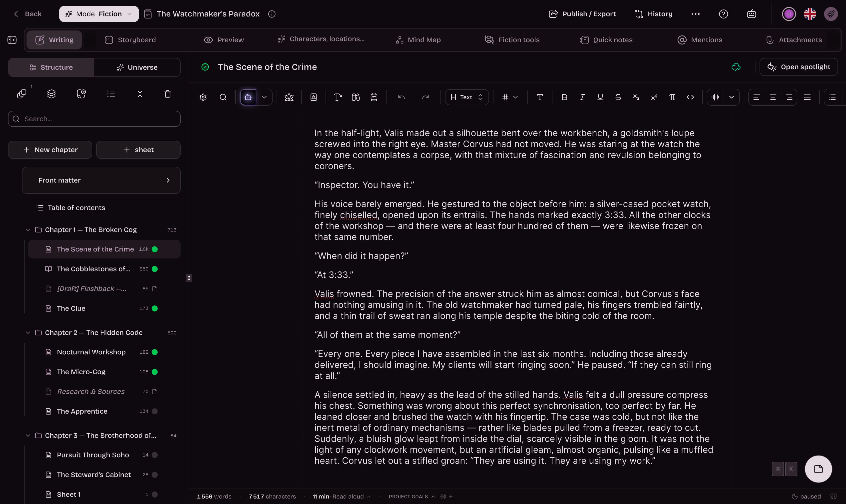
Task: Open the lotus focus mode icon
Action: click(289, 97)
